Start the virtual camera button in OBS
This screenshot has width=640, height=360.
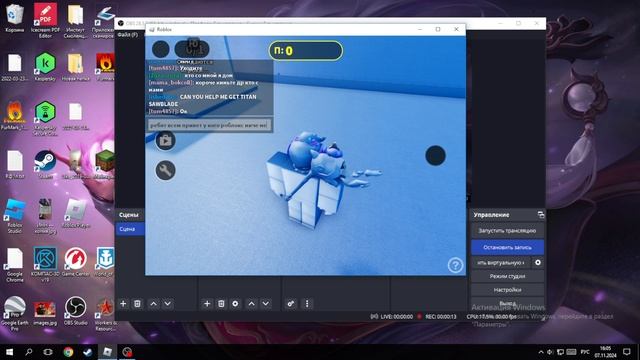click(x=501, y=262)
